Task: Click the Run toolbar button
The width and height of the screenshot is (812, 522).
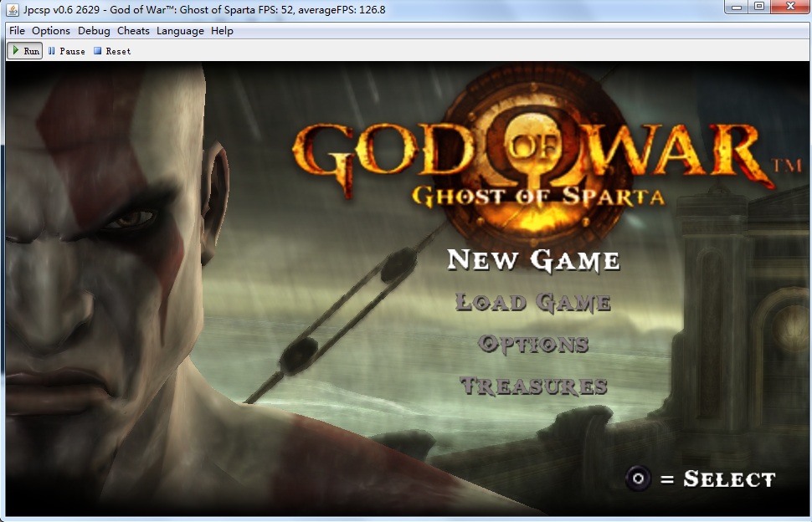Action: click(25, 51)
